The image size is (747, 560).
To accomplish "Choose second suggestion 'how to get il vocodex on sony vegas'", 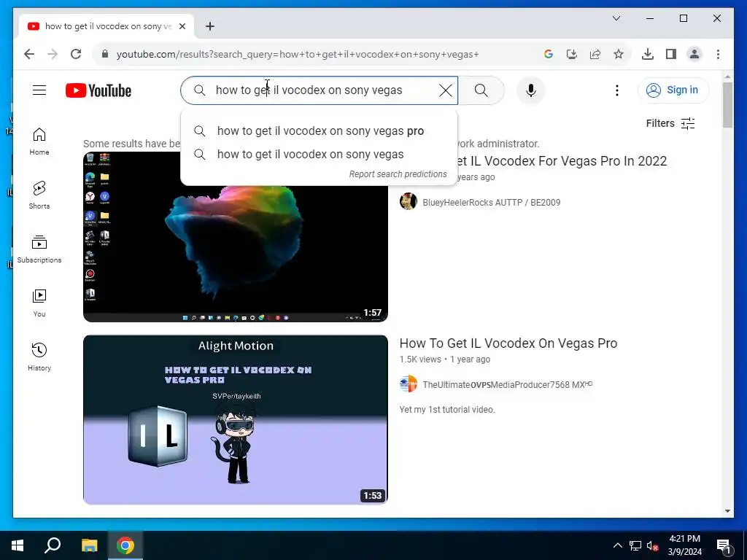I will click(320, 155).
